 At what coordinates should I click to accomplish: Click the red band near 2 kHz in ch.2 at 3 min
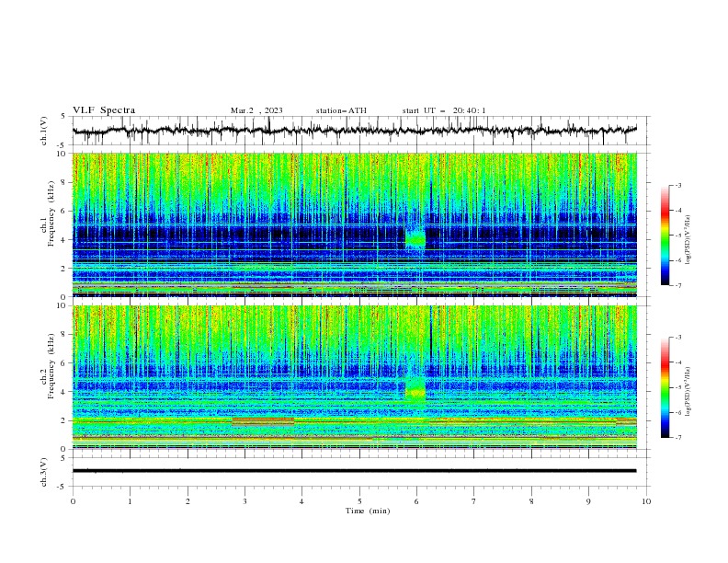pos(263,421)
